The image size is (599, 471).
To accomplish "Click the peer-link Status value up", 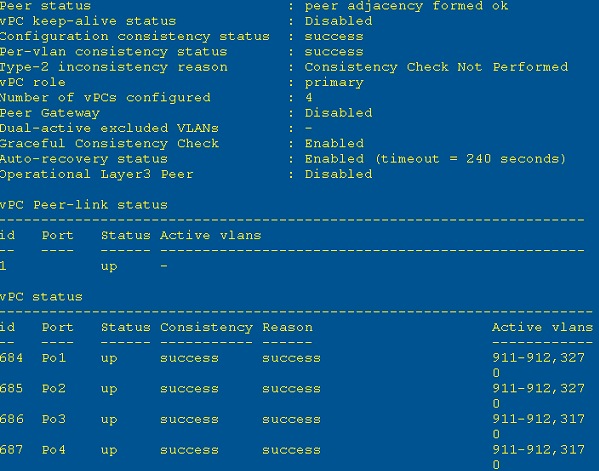I will coord(109,267).
